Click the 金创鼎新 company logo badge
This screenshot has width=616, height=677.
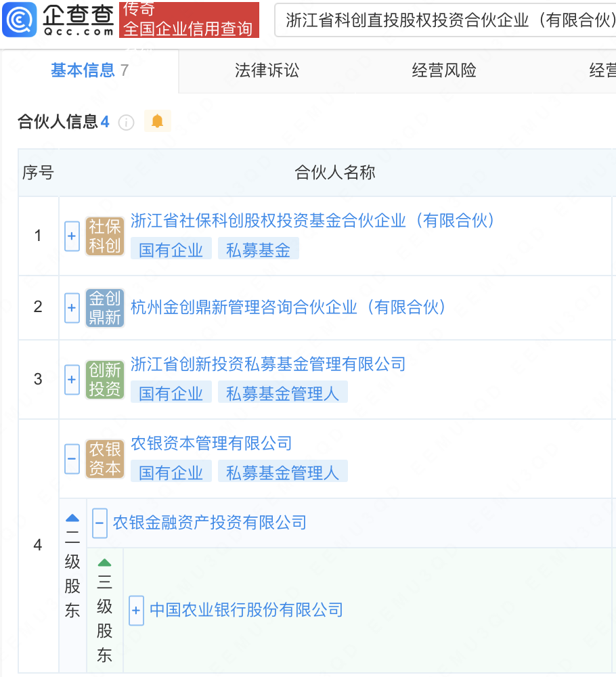(x=105, y=308)
